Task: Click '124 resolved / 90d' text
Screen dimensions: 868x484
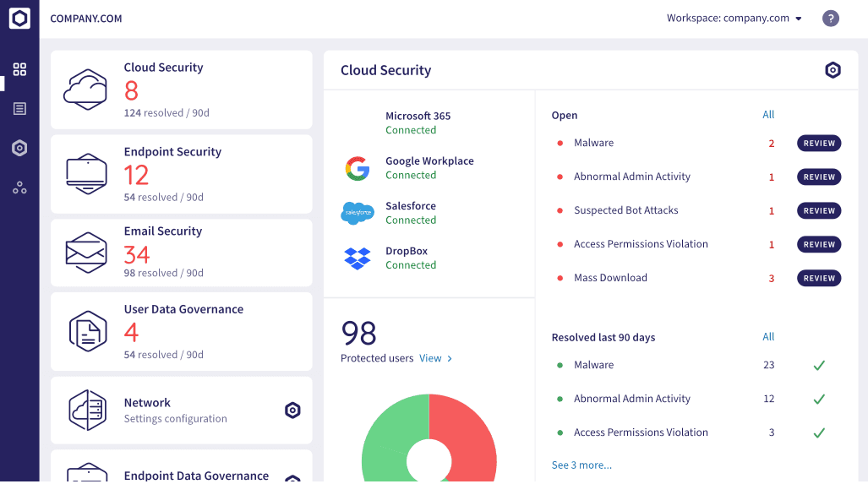Action: coord(167,113)
